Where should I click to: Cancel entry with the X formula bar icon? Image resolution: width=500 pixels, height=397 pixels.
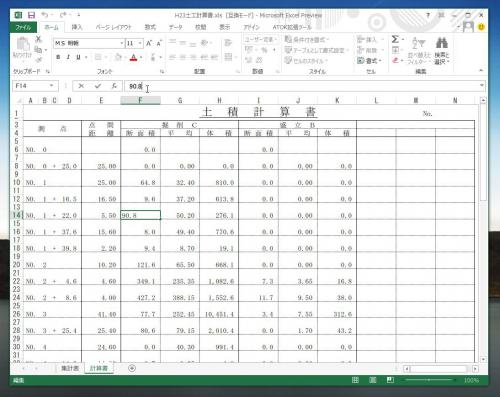(81, 86)
